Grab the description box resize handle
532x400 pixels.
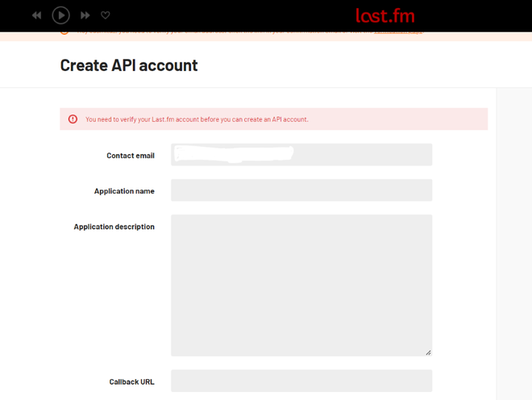tap(428, 352)
